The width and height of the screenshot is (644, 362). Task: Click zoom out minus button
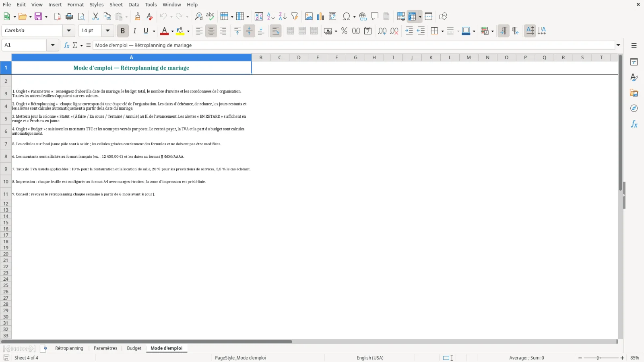(x=580, y=358)
